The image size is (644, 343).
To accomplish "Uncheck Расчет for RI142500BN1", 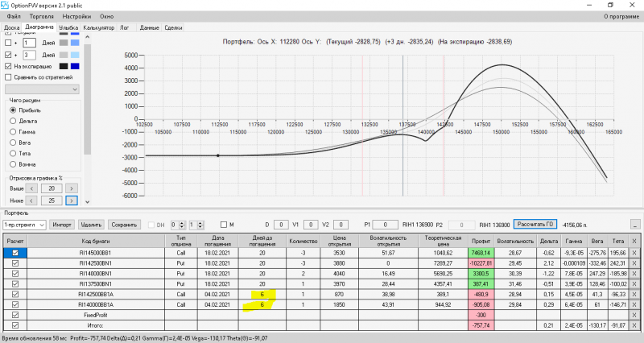I will coord(15,263).
